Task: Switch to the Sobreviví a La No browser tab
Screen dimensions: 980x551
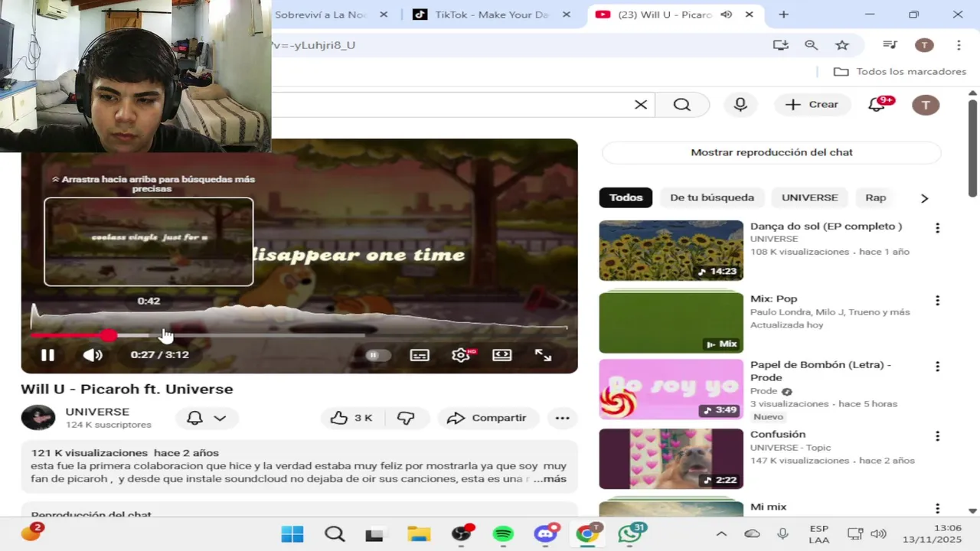Action: (322, 15)
